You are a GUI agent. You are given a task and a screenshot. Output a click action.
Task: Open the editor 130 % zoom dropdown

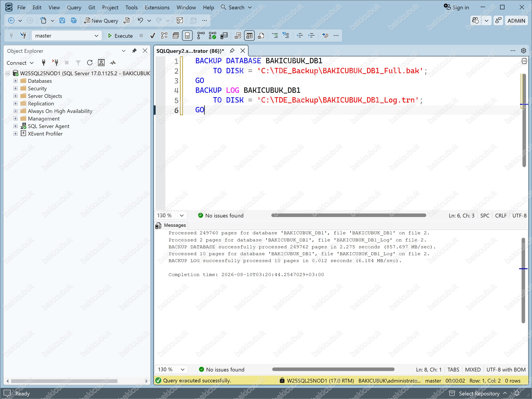coord(171,215)
